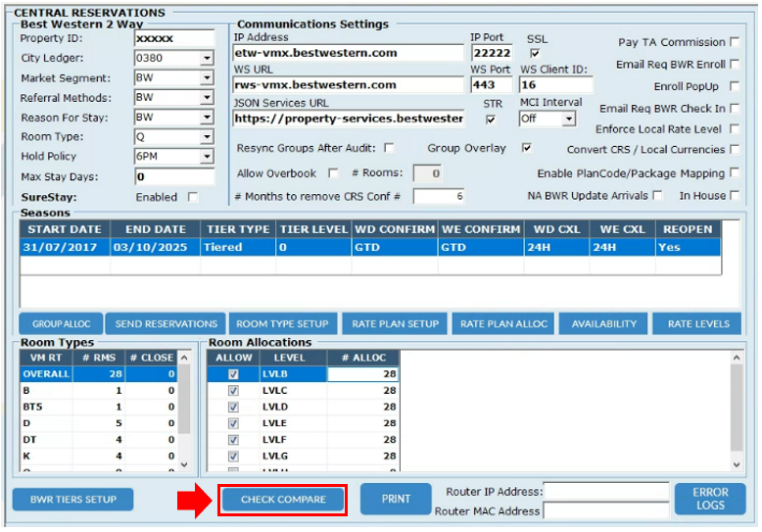
Task: Enable Allow Overbook checkbox
Action: [x=333, y=173]
